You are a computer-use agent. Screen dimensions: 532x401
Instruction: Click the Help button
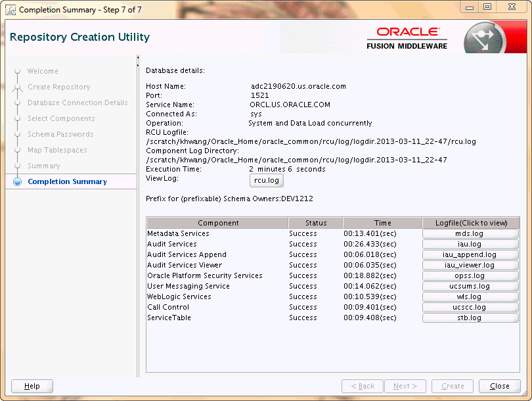32,386
